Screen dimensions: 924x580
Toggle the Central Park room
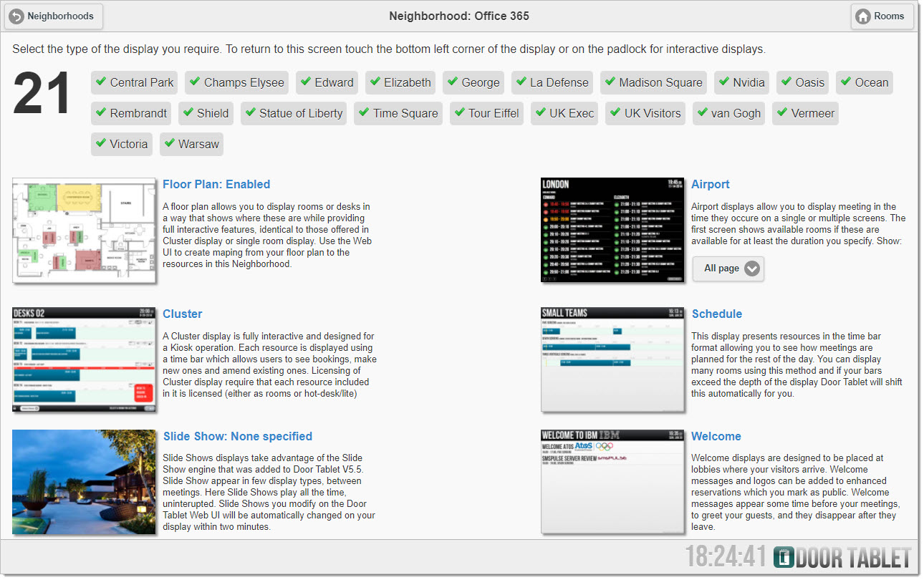[x=135, y=82]
